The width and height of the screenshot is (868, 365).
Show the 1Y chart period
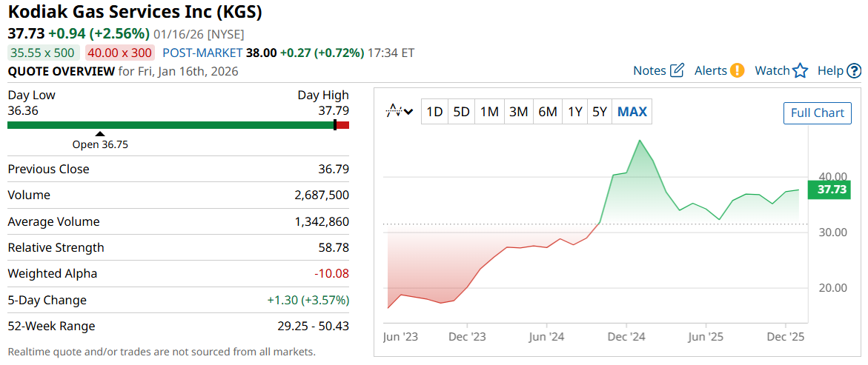point(575,112)
